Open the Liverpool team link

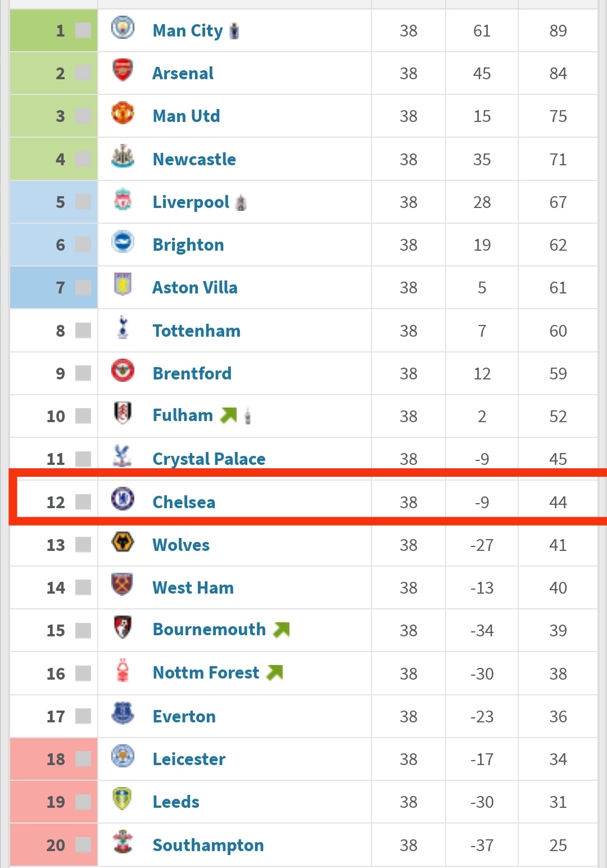coord(191,202)
